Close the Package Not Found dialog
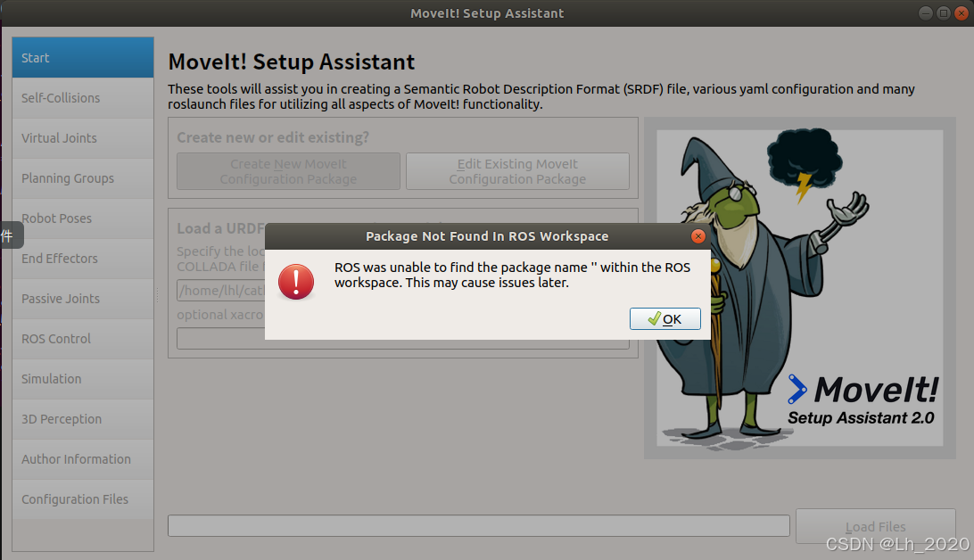The width and height of the screenshot is (974, 560). click(698, 236)
